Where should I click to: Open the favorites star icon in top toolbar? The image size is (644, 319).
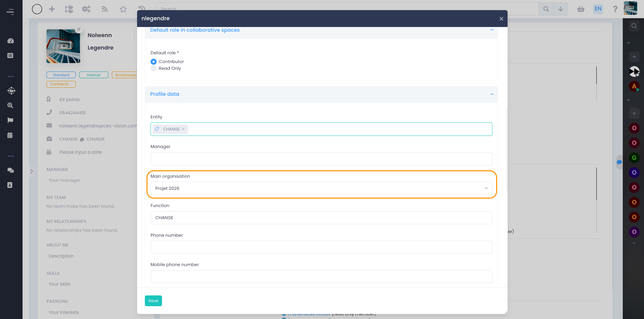pyautogui.click(x=123, y=9)
